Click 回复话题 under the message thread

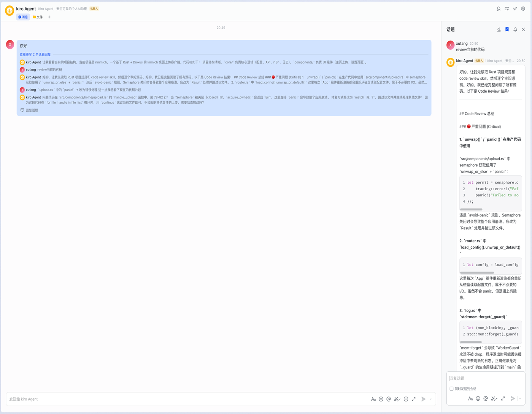point(30,110)
